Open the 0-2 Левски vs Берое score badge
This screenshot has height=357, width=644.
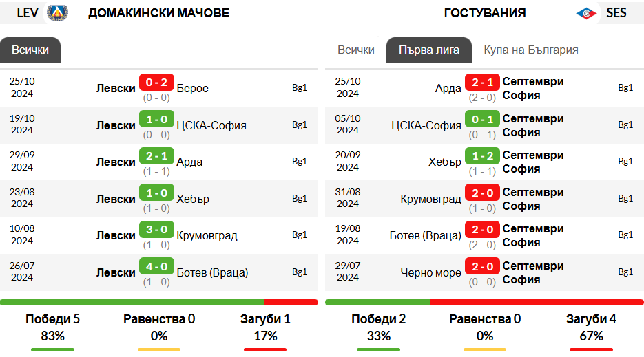[156, 82]
